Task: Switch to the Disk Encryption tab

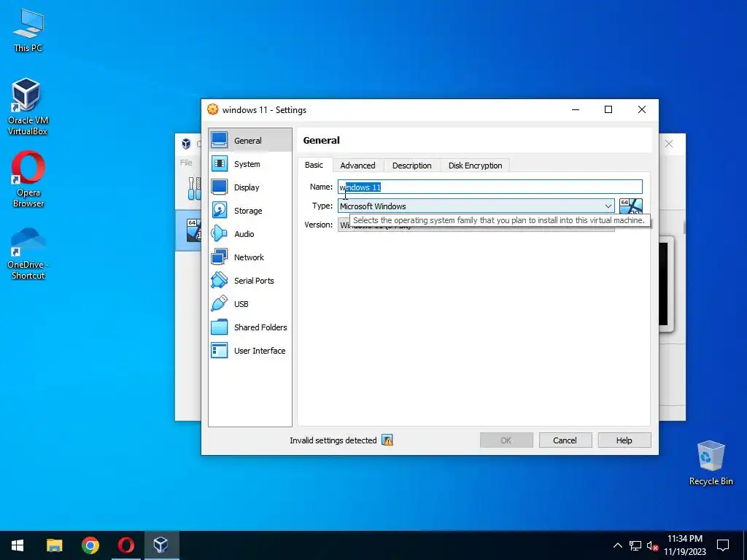Action: pyautogui.click(x=475, y=166)
